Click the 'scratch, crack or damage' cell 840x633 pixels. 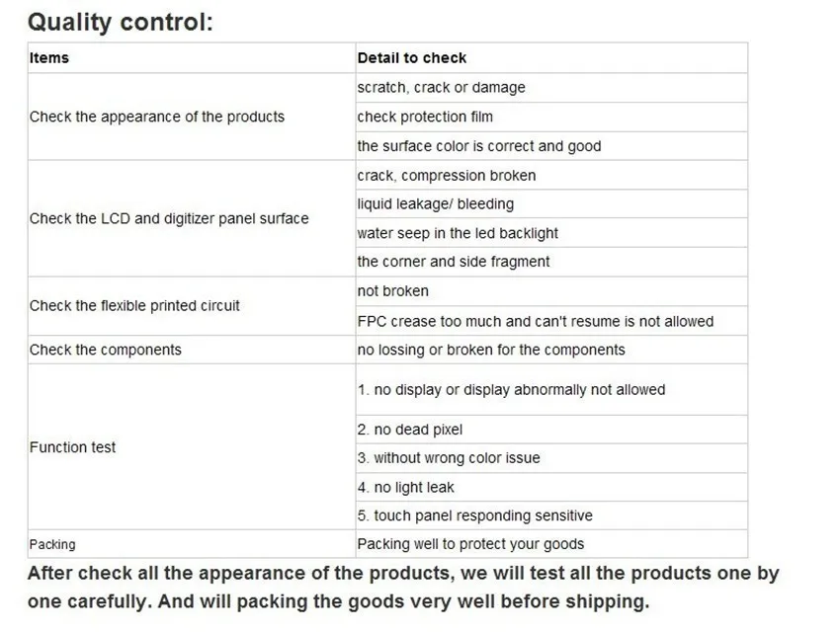point(551,88)
